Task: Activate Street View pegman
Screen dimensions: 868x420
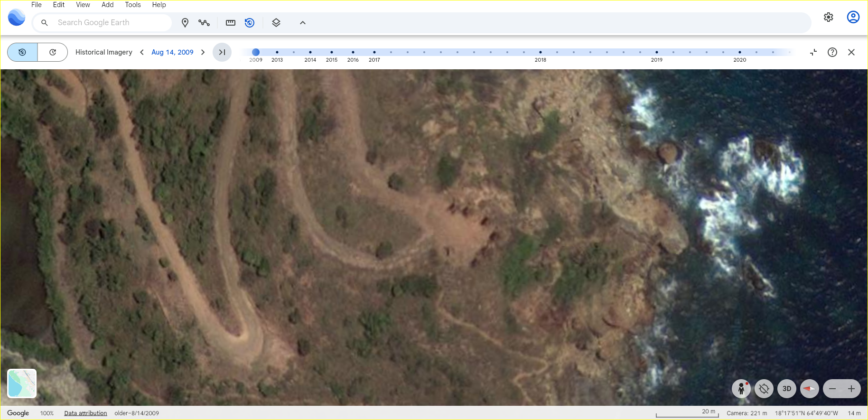Action: click(x=741, y=389)
